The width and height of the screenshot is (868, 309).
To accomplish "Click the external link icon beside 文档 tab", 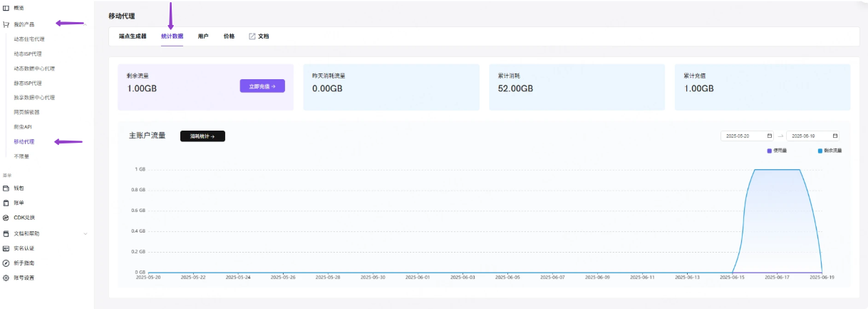I will (252, 36).
